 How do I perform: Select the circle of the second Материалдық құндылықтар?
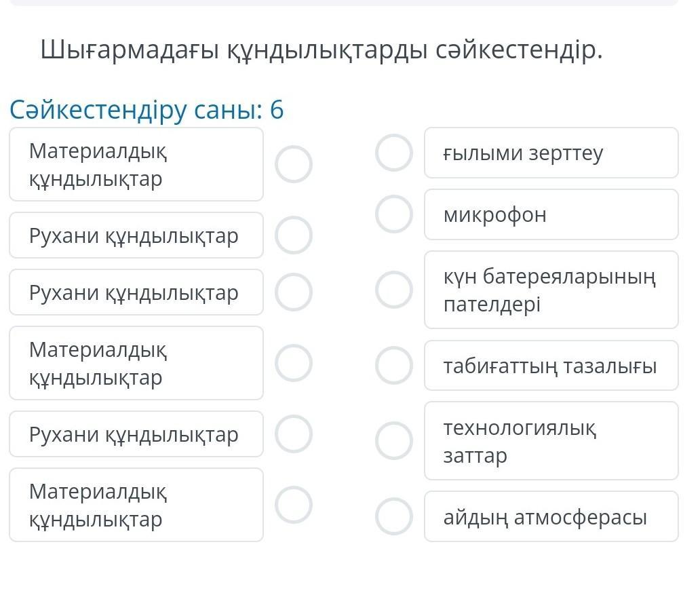(294, 363)
